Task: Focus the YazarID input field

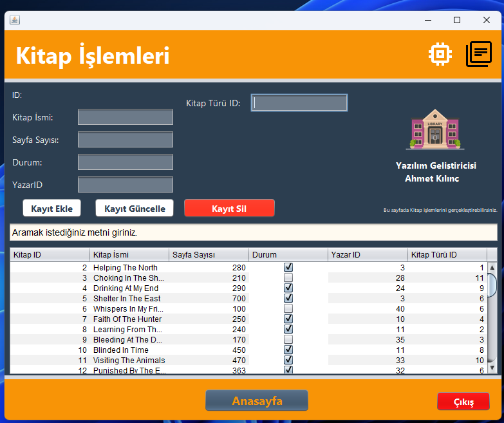Action: click(126, 185)
